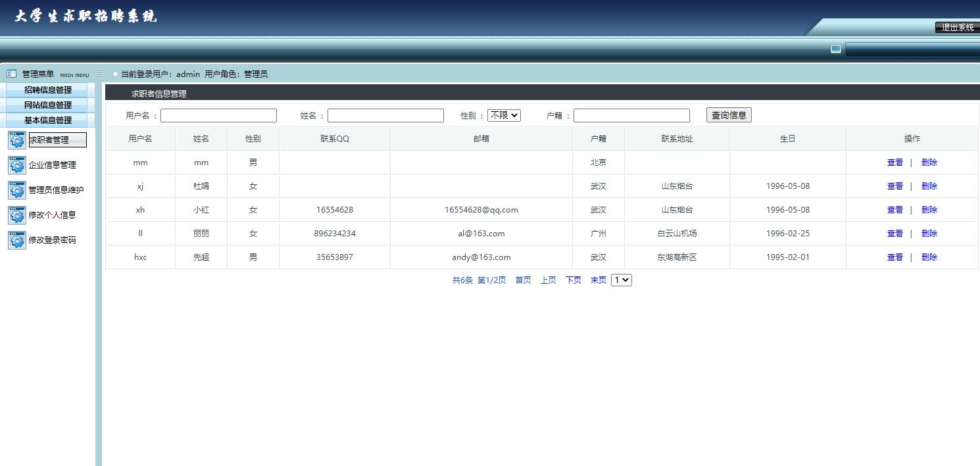Open 企业信息管理 from the sidebar
The width and height of the screenshot is (980, 466).
click(x=52, y=165)
